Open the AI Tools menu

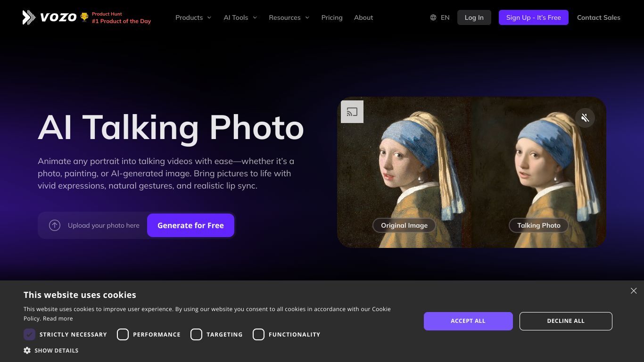coord(240,17)
